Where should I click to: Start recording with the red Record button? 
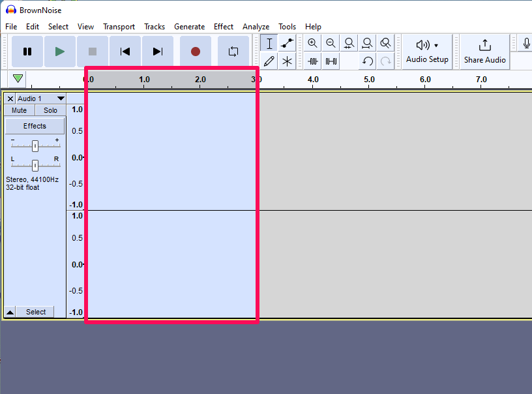click(196, 52)
